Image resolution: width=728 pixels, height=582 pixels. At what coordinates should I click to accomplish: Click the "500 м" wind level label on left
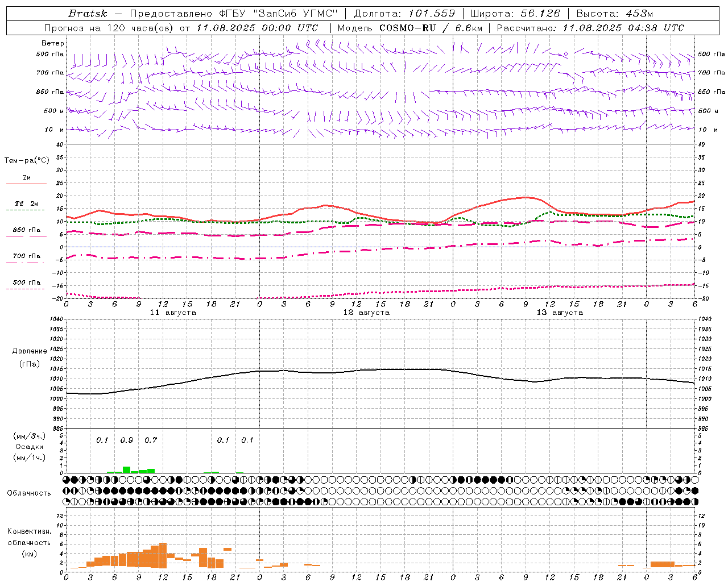tap(54, 111)
